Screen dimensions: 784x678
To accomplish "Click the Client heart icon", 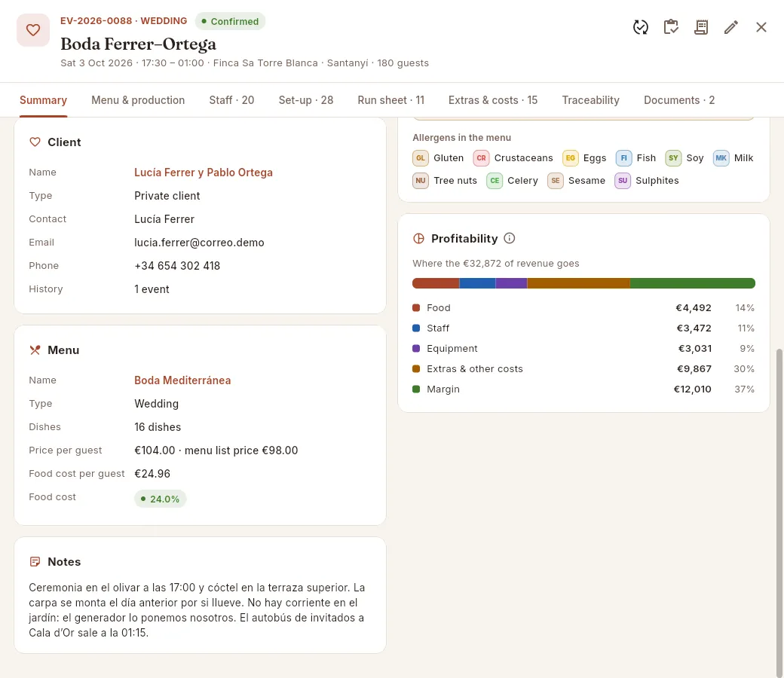I will point(35,142).
